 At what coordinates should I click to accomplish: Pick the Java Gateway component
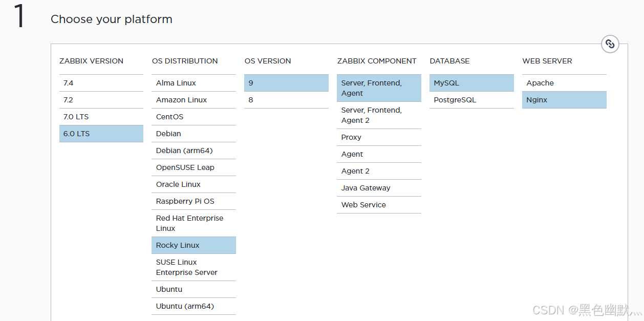379,188
